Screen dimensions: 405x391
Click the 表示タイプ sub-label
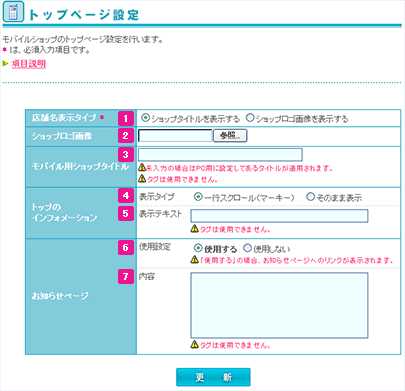tap(156, 197)
